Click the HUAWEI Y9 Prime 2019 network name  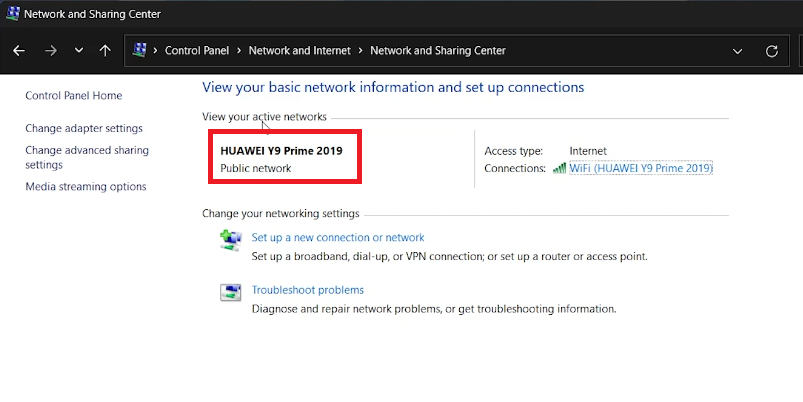281,151
